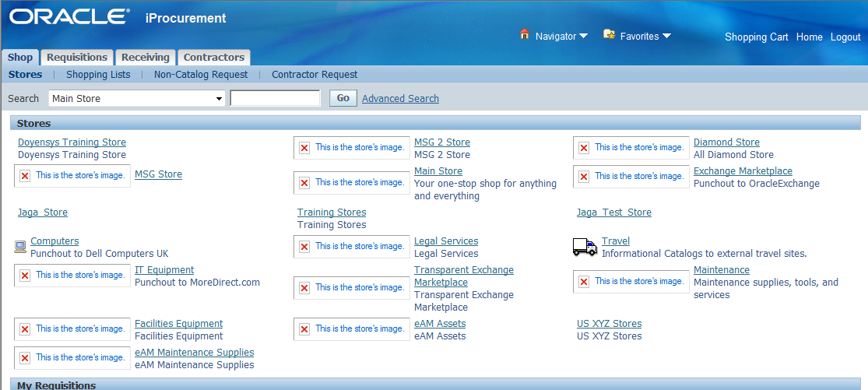Open the US XYZ Stores link
The image size is (868, 390).
coord(609,324)
